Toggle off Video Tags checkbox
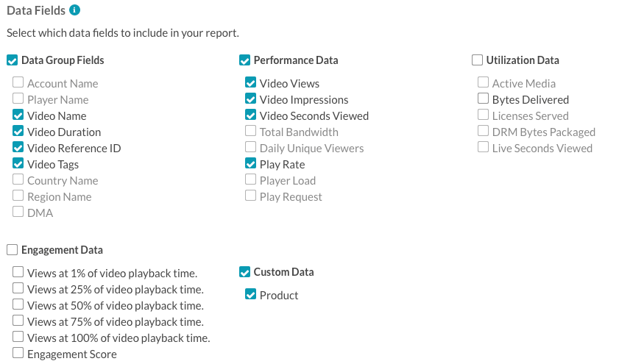 click(18, 163)
